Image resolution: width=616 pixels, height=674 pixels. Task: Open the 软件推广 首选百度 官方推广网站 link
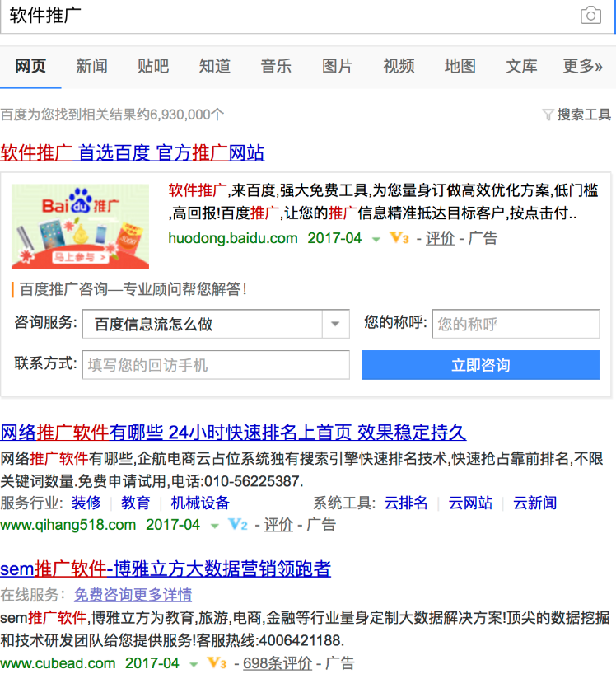tap(133, 153)
